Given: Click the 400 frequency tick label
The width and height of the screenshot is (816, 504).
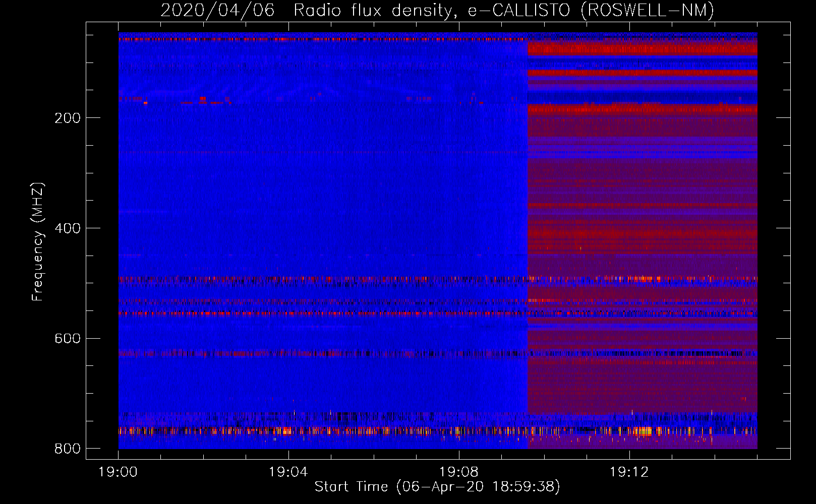Looking at the screenshot, I should (x=68, y=228).
